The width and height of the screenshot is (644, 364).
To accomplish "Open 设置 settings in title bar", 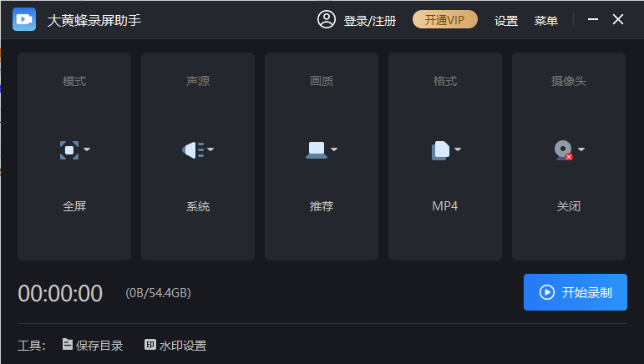I will [x=506, y=21].
